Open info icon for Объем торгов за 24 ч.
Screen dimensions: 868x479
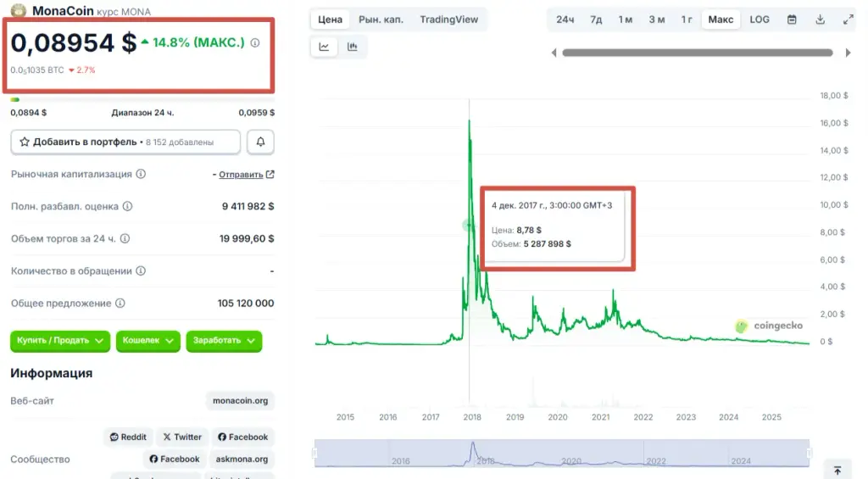(x=125, y=239)
